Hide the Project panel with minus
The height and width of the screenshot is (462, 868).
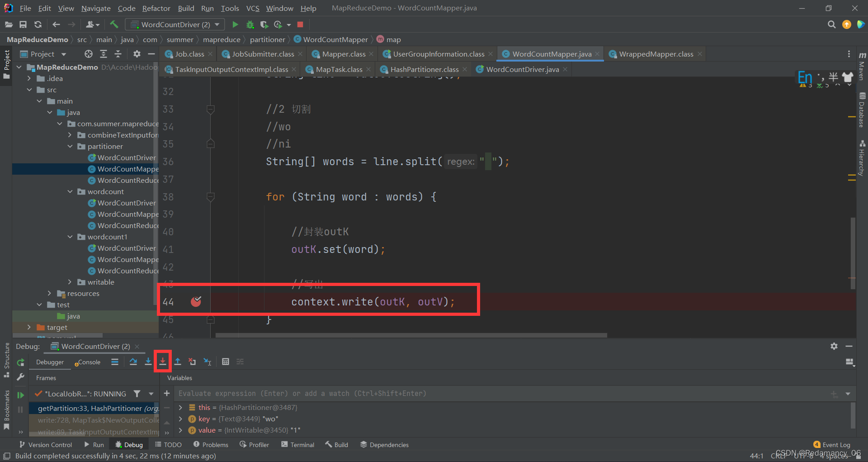coord(151,54)
